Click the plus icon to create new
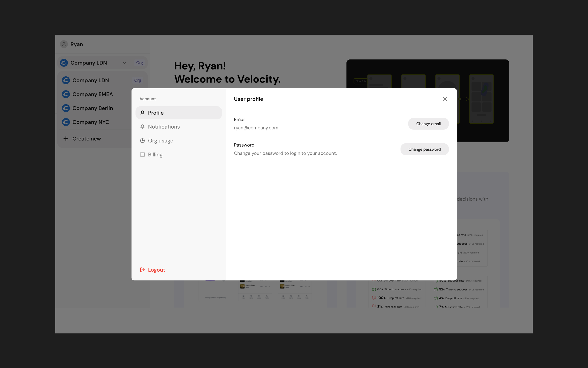Viewport: 588px width, 368px height. [66, 139]
